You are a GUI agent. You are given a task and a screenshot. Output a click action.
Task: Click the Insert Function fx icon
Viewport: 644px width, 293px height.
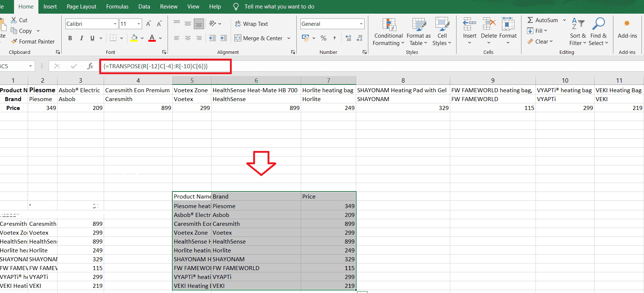point(90,66)
